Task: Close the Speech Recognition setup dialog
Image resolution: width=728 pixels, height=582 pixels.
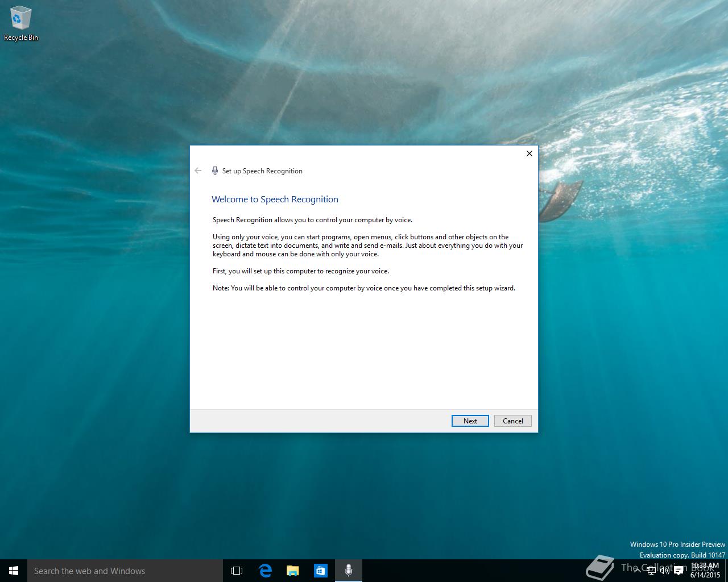Action: [x=529, y=153]
